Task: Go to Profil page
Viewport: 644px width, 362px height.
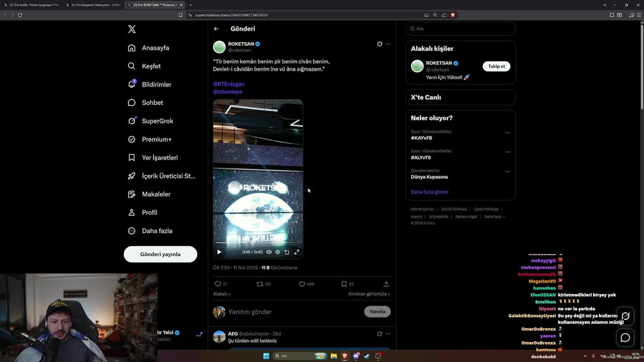Action: tap(142, 213)
